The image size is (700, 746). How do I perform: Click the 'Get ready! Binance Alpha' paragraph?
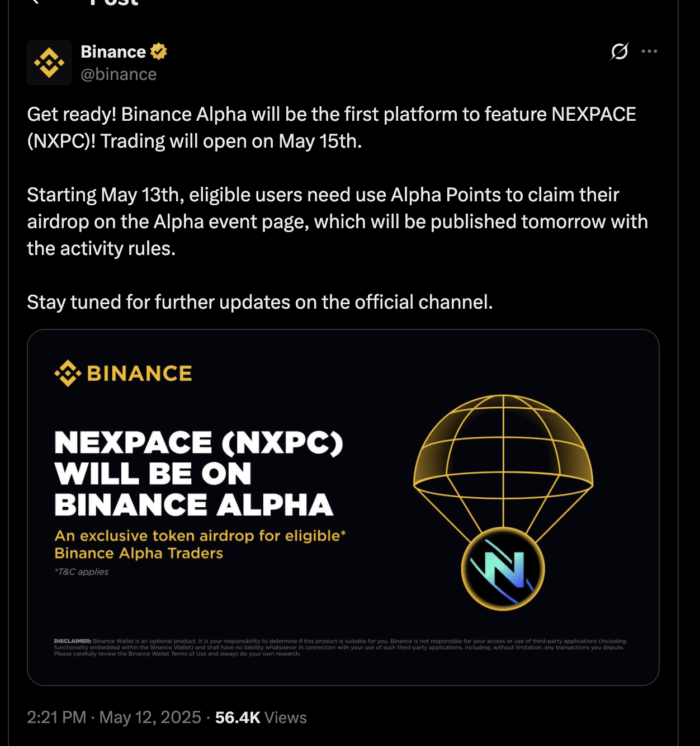pyautogui.click(x=332, y=128)
